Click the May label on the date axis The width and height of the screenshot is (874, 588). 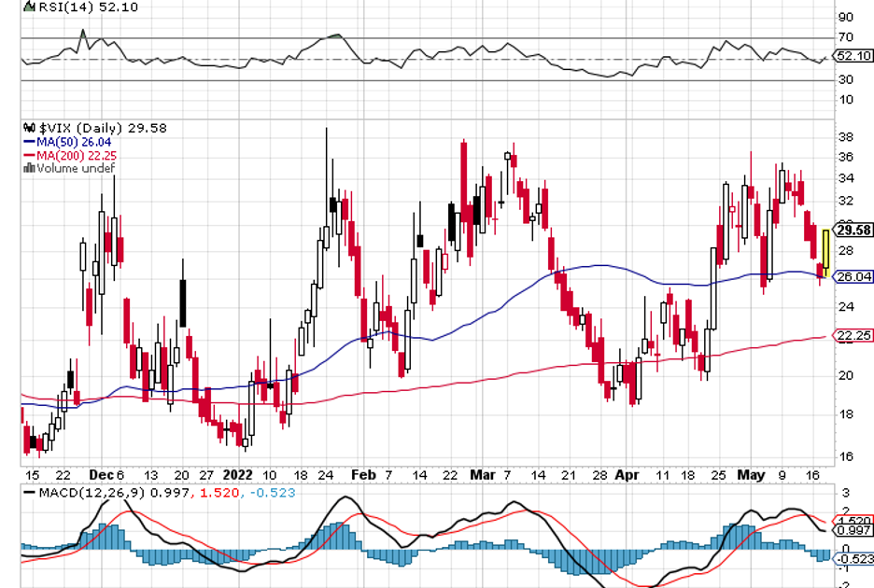pyautogui.click(x=751, y=474)
